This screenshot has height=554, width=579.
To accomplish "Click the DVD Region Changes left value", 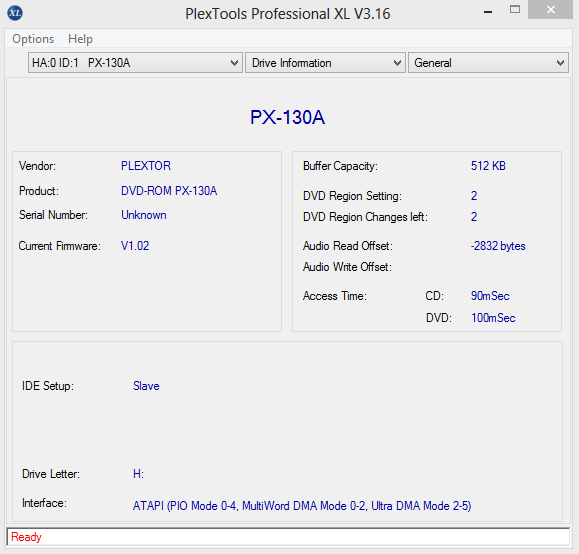I will pyautogui.click(x=474, y=217).
